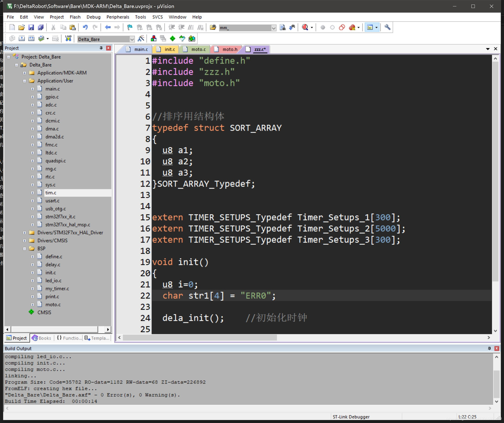This screenshot has width=504, height=423.
Task: Open the Functions tab in the project pane
Action: coord(69,338)
